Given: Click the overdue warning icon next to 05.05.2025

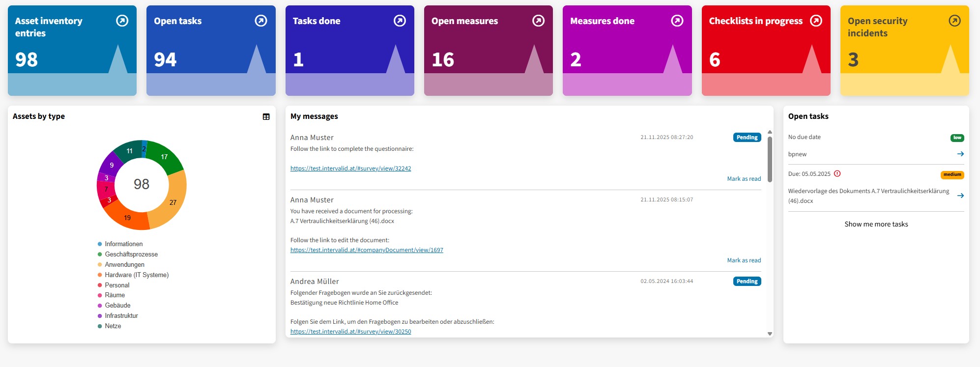Looking at the screenshot, I should [837, 173].
